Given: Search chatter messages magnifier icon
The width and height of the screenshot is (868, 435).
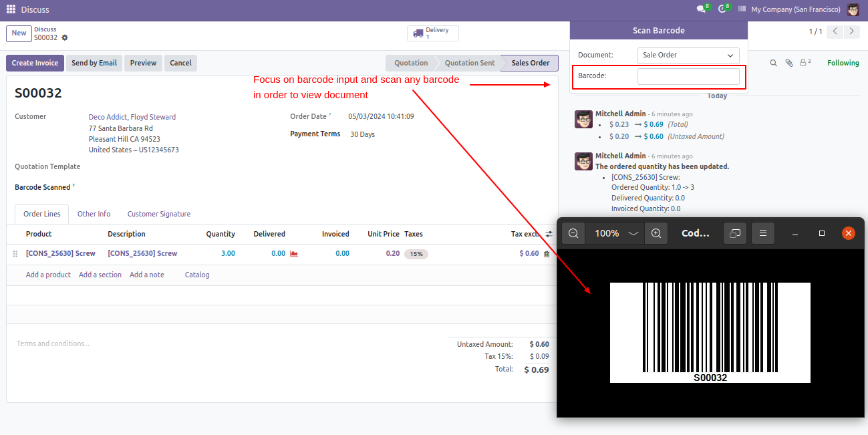Looking at the screenshot, I should click(x=774, y=63).
